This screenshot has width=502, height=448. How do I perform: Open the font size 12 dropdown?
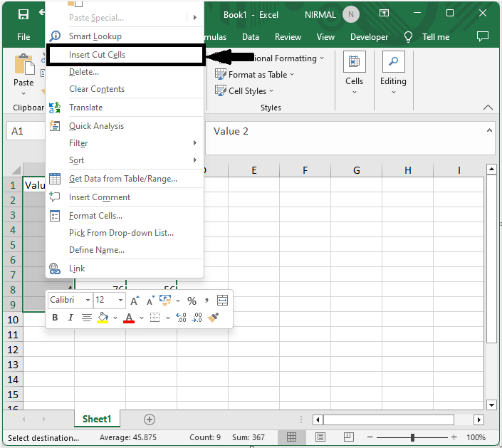(x=111, y=301)
